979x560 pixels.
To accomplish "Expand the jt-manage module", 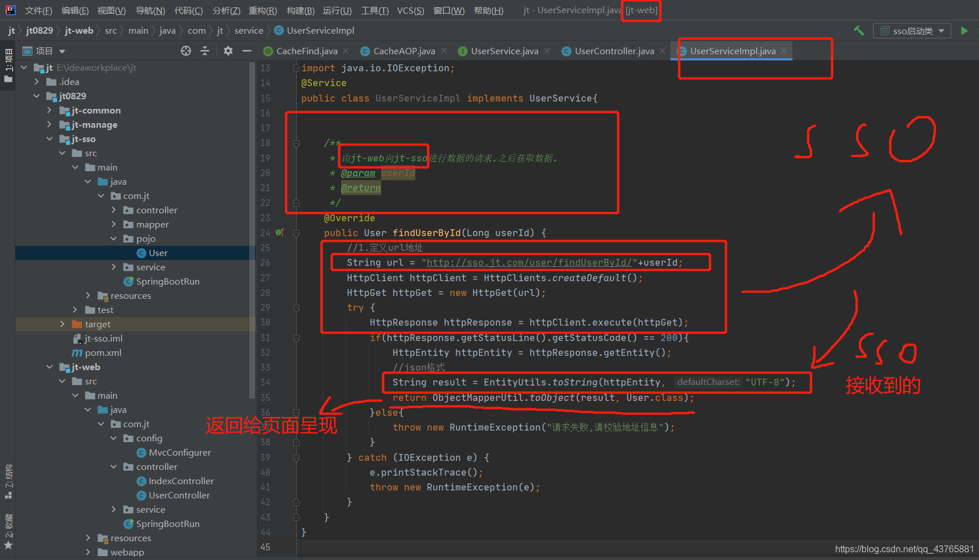I will coord(49,124).
